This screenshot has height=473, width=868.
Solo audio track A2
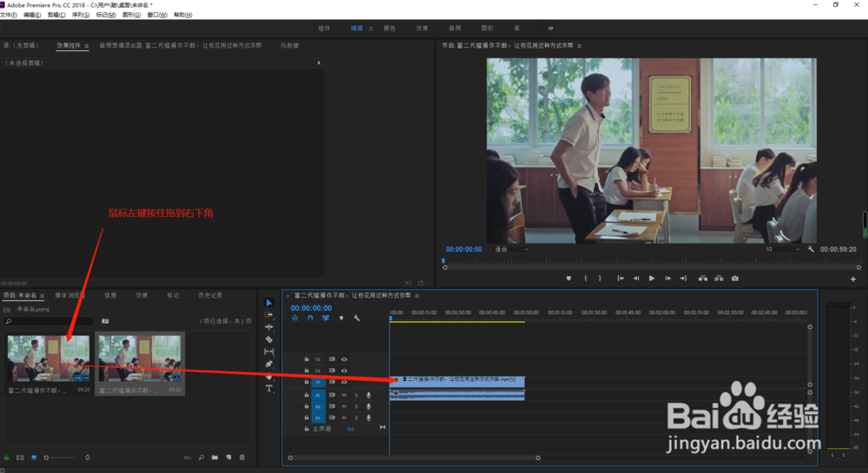[x=356, y=407]
